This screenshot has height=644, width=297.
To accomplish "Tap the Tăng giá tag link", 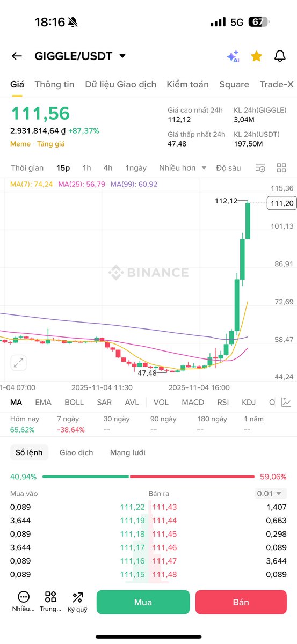I will [50, 144].
